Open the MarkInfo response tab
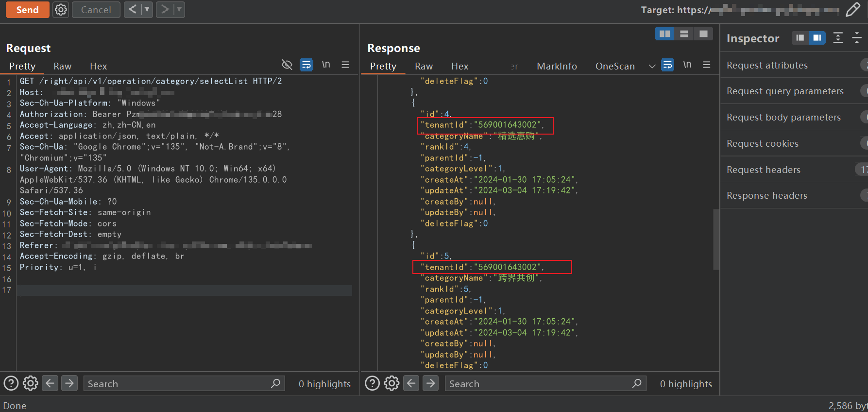 [x=557, y=66]
